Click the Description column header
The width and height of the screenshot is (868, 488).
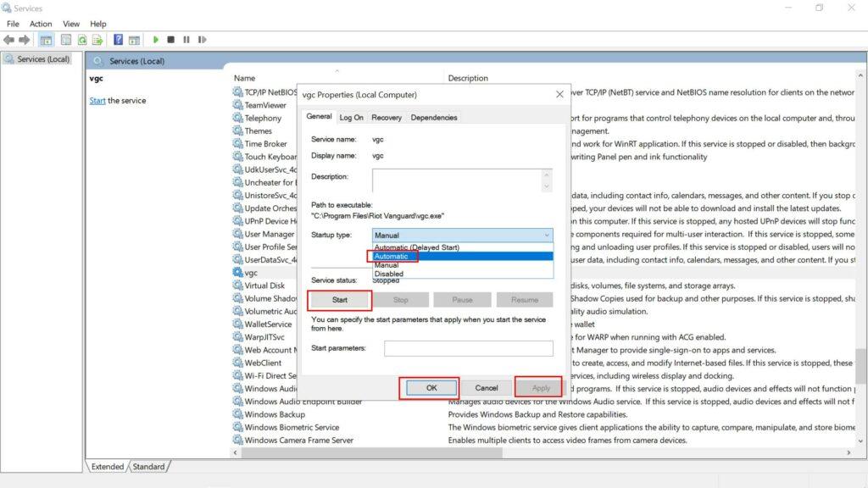tap(468, 78)
